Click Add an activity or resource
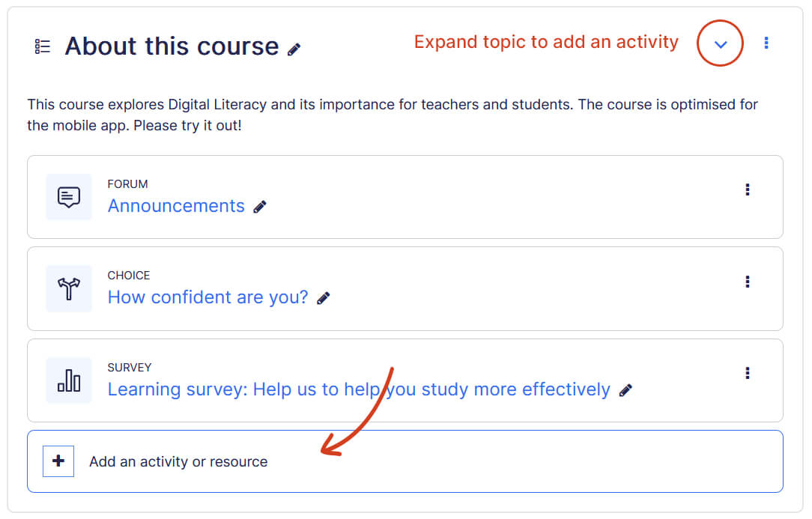This screenshot has width=812, height=519. click(178, 461)
